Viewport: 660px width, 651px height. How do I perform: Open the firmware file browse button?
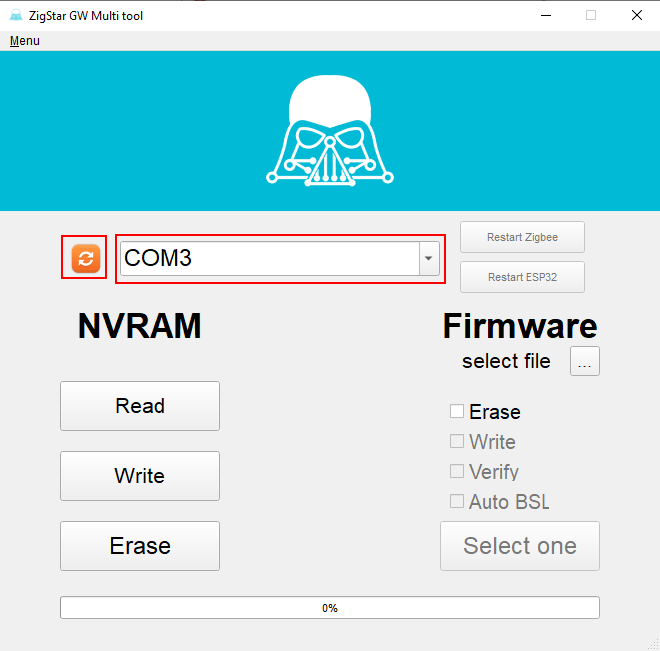coord(585,362)
